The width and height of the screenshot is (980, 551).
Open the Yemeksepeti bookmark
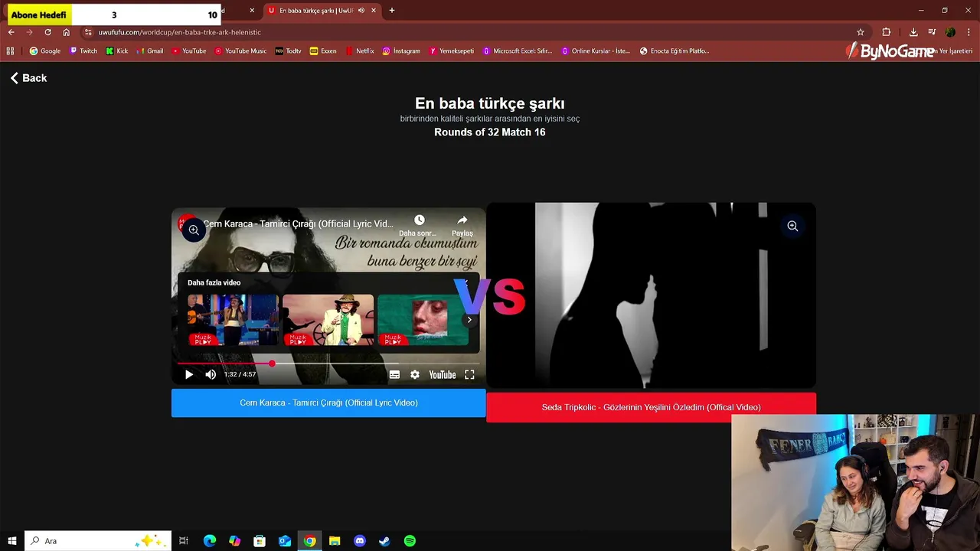point(452,51)
